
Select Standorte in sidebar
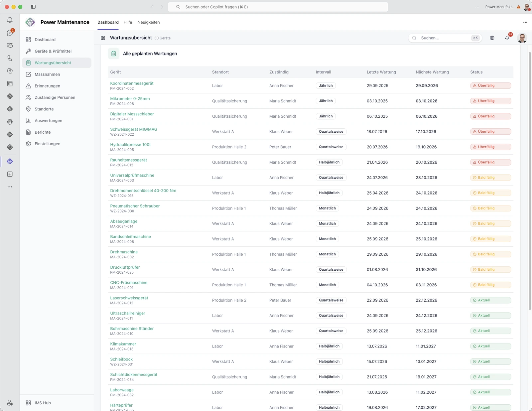57,109
